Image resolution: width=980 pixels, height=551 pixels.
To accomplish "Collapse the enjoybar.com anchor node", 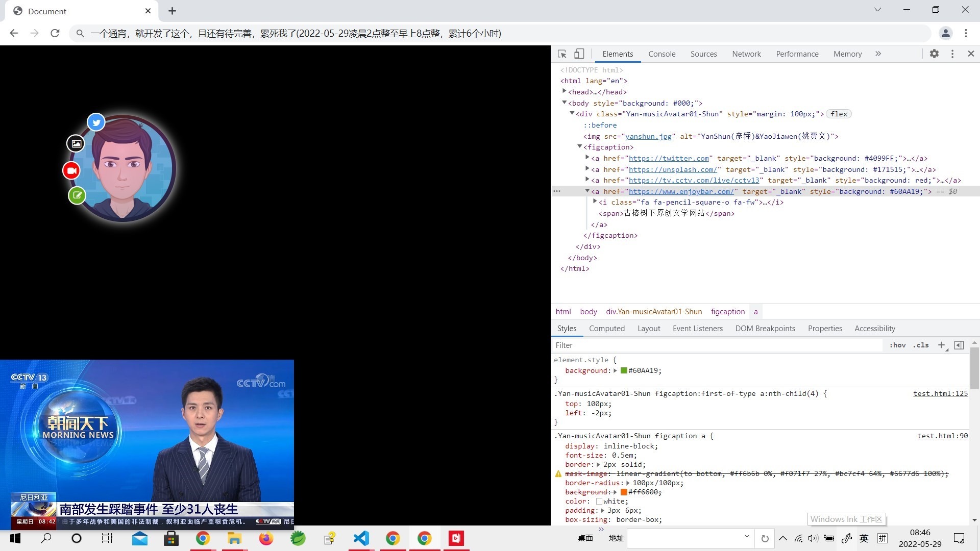I will [587, 191].
